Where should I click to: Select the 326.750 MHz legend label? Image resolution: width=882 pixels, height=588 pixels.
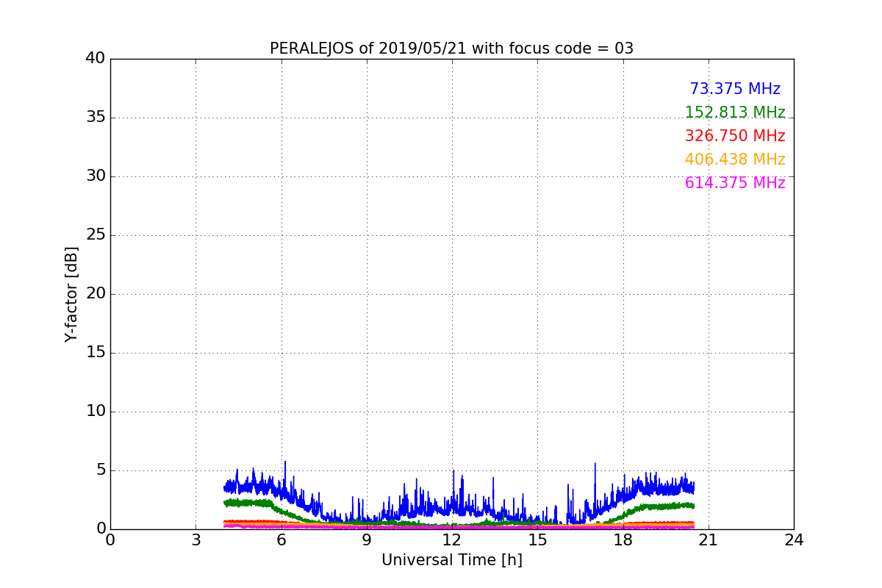[x=735, y=136]
